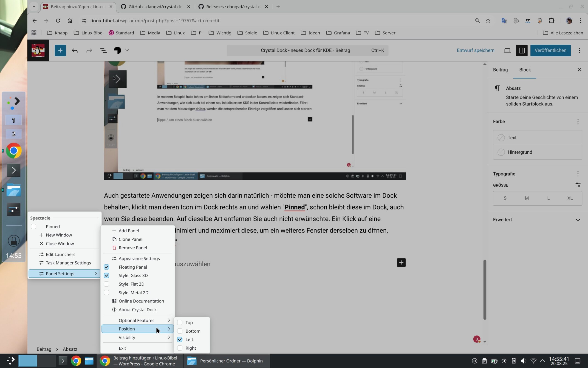Click the volume icon in system tray

[523, 361]
